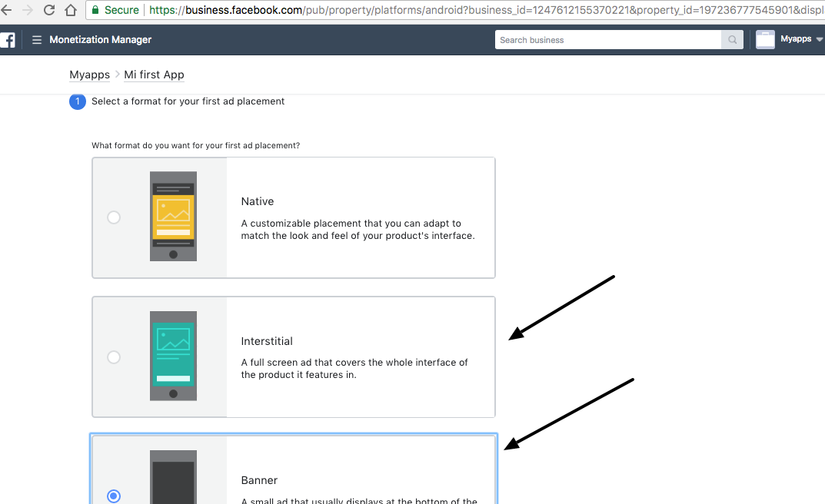Select the Banner radio button
The height and width of the screenshot is (504, 825).
[114, 496]
